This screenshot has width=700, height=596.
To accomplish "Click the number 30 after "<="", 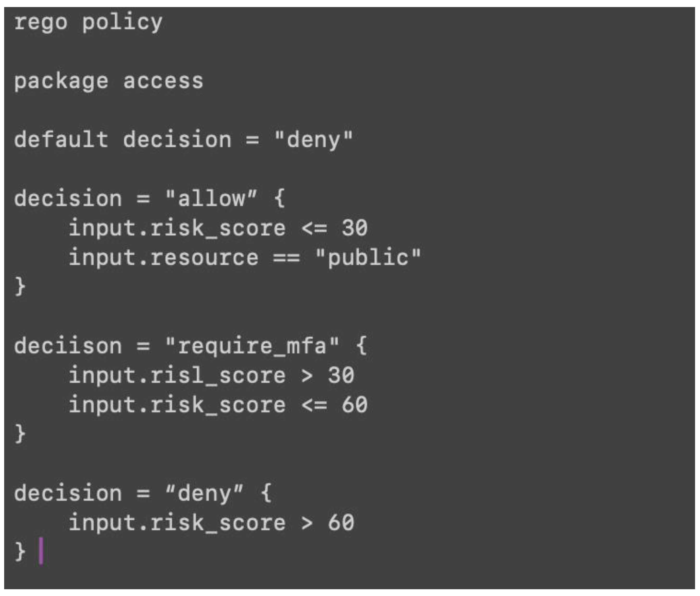I will pyautogui.click(x=354, y=228).
